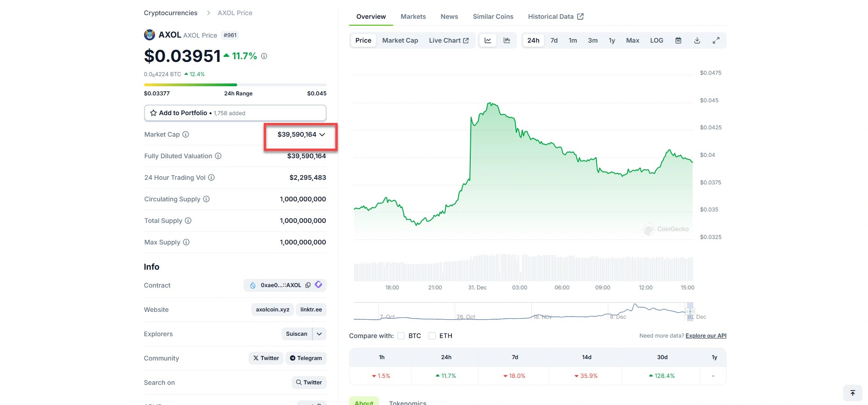The image size is (868, 405).
Task: Enable the ETH compare checkbox
Action: [432, 336]
